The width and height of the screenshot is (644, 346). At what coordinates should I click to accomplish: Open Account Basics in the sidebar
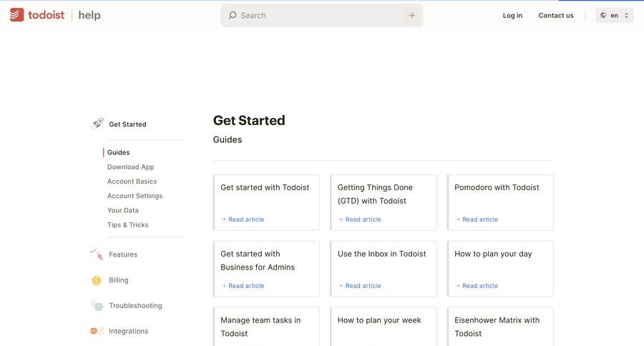coord(132,182)
